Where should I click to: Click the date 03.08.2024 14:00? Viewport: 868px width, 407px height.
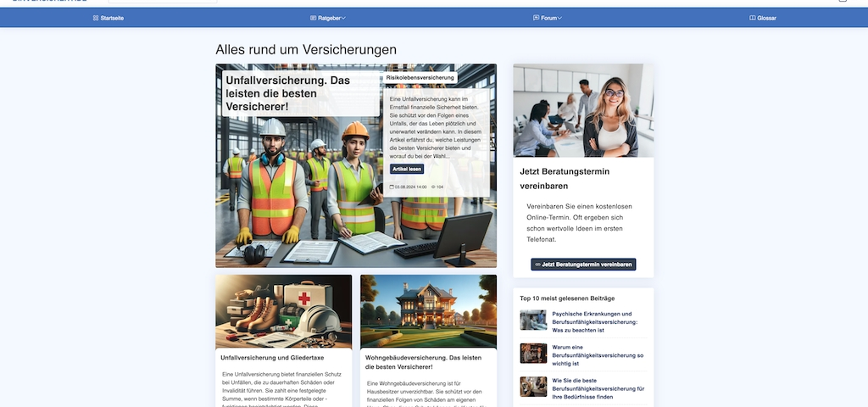[411, 187]
